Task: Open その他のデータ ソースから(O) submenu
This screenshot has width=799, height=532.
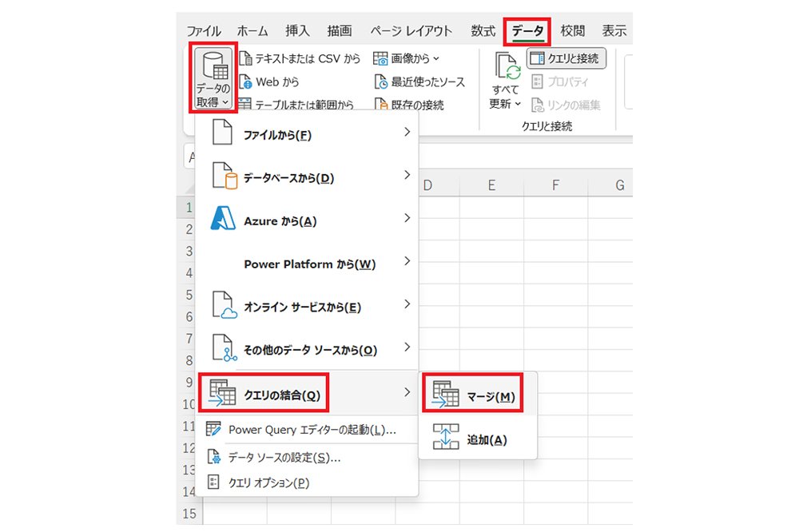Action: point(307,349)
